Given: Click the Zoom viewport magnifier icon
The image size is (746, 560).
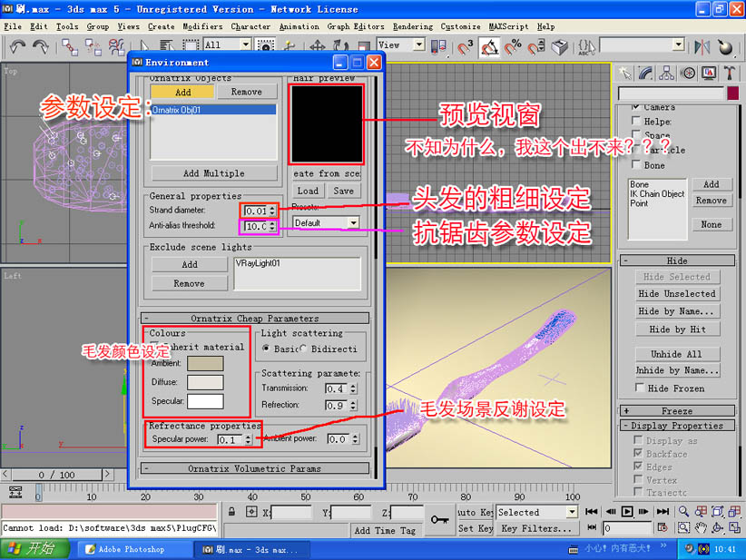Looking at the screenshot, I should pyautogui.click(x=683, y=512).
